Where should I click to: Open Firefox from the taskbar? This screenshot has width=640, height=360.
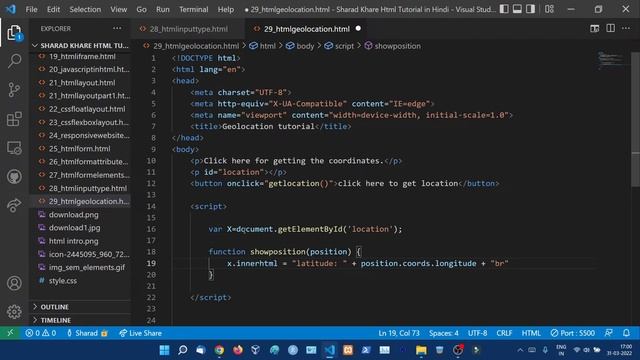(x=238, y=350)
